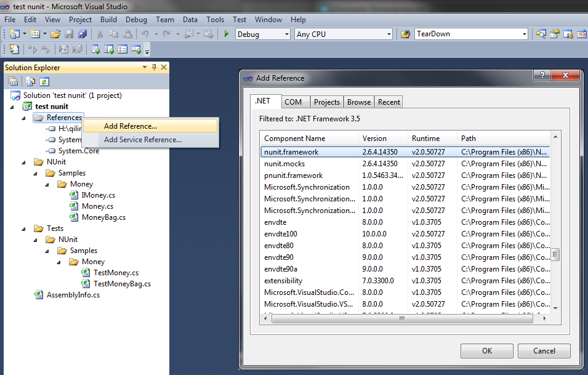Screen dimensions: 588x375
Task: Switch to the Browse tab
Action: coord(359,102)
